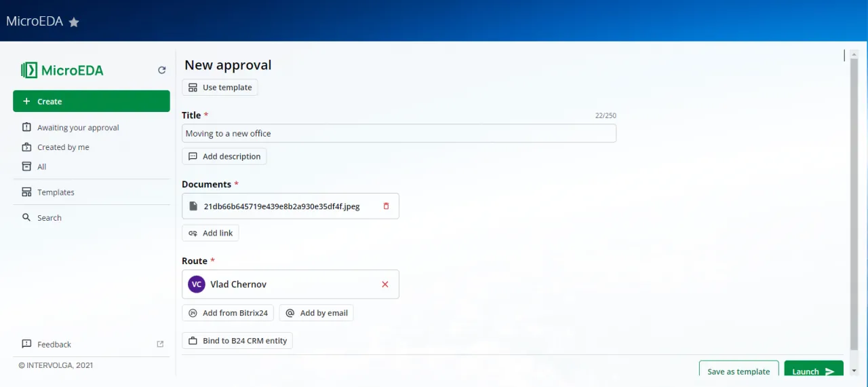Click the refresh icon in sidebar

(161, 70)
